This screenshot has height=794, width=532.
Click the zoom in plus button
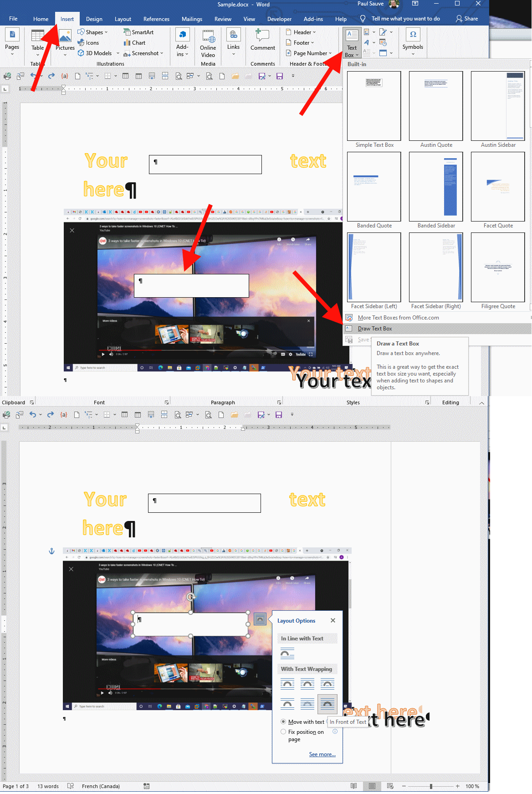click(457, 786)
